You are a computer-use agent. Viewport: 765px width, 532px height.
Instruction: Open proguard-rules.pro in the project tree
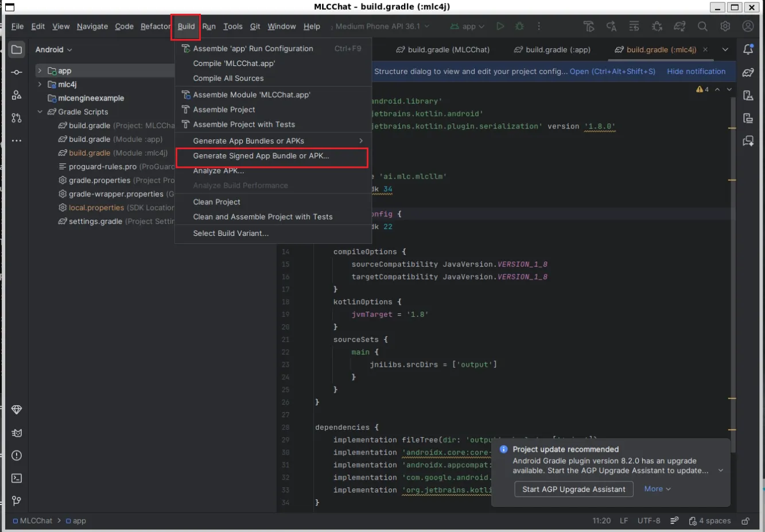[x=103, y=167]
